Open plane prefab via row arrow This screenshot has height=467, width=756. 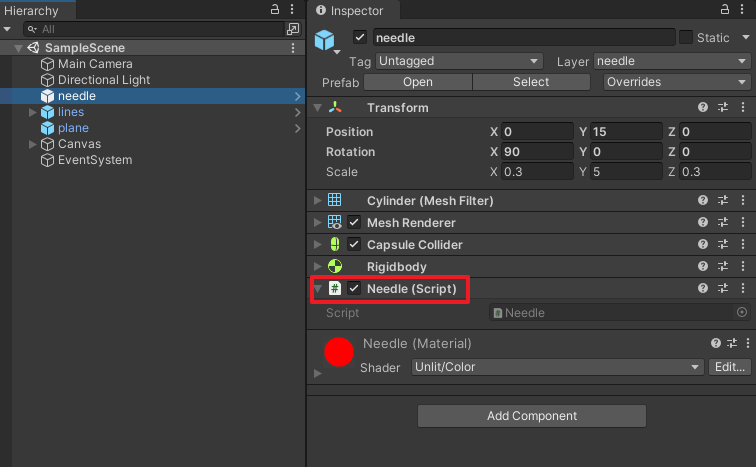297,128
